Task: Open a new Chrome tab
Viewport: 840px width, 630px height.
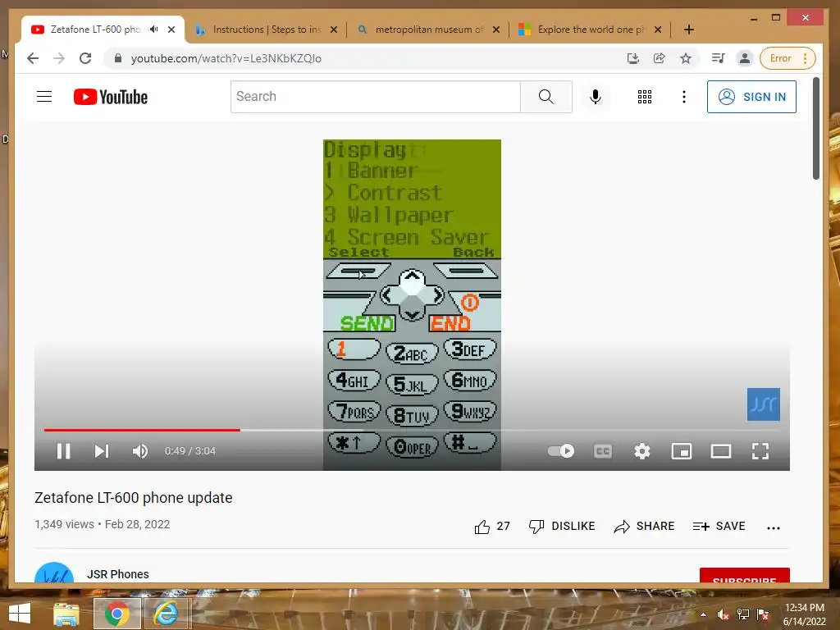Action: pyautogui.click(x=689, y=30)
